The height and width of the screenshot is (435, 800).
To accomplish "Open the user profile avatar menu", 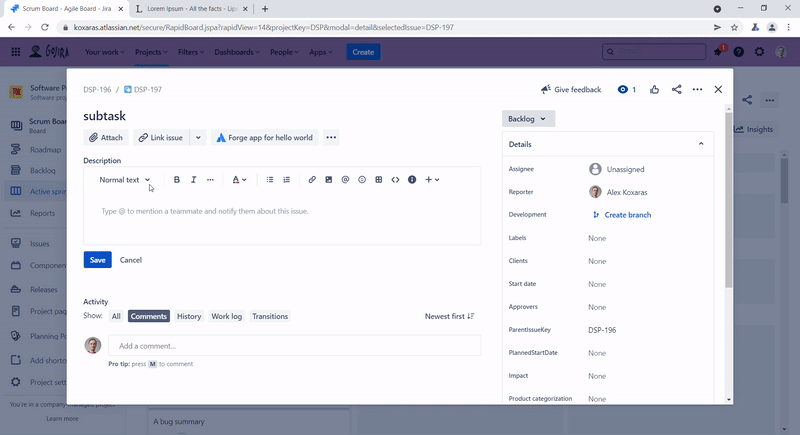I will (x=781, y=52).
